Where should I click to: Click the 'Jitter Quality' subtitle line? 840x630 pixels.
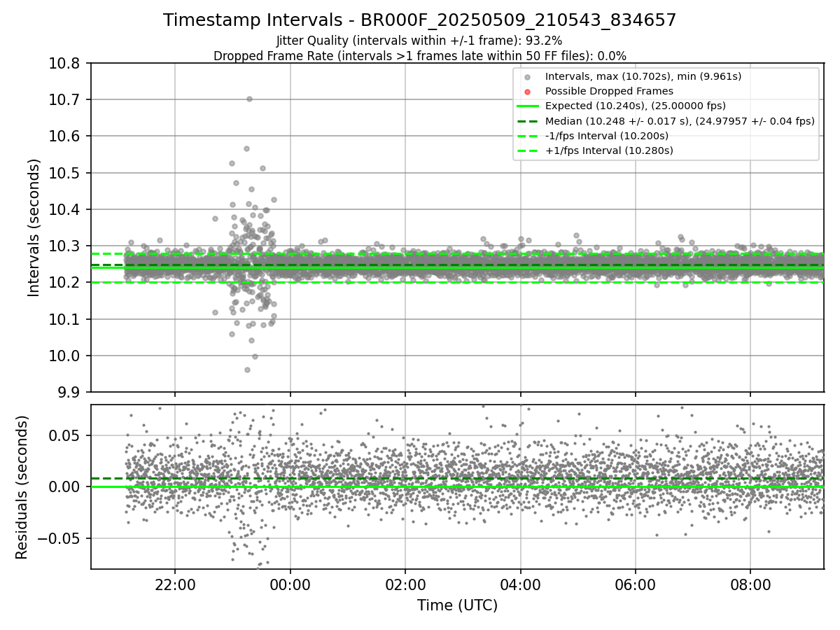(x=419, y=41)
